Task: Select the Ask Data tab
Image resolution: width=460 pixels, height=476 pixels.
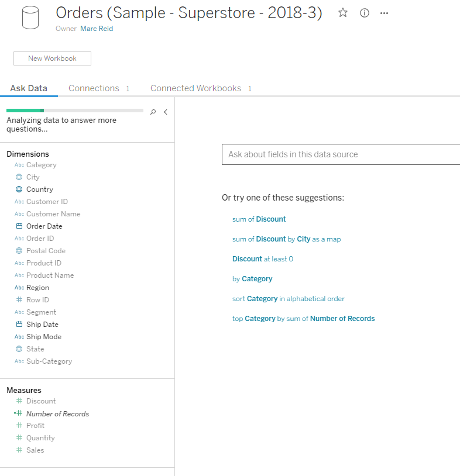Action: (x=29, y=88)
